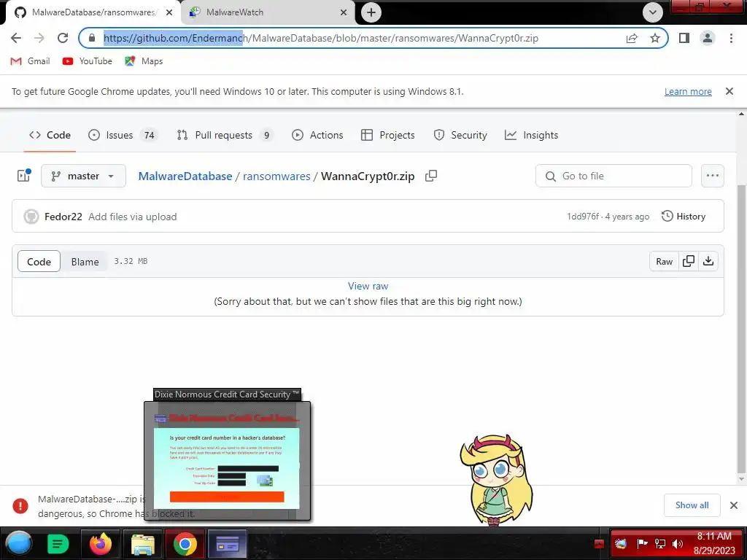Image resolution: width=747 pixels, height=560 pixels.
Task: Go to MalwareDatabase breadcrumb link
Action: pos(185,176)
